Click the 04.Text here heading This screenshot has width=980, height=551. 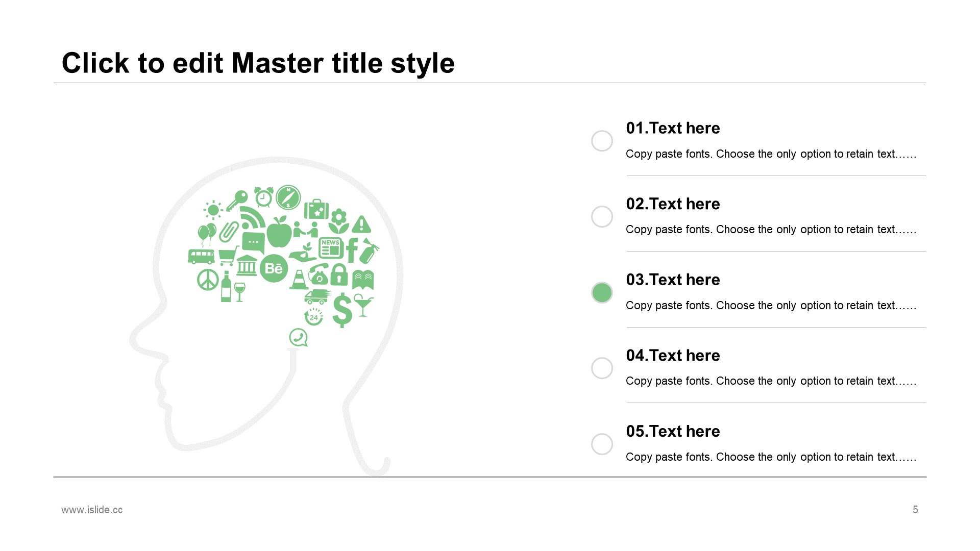[673, 355]
